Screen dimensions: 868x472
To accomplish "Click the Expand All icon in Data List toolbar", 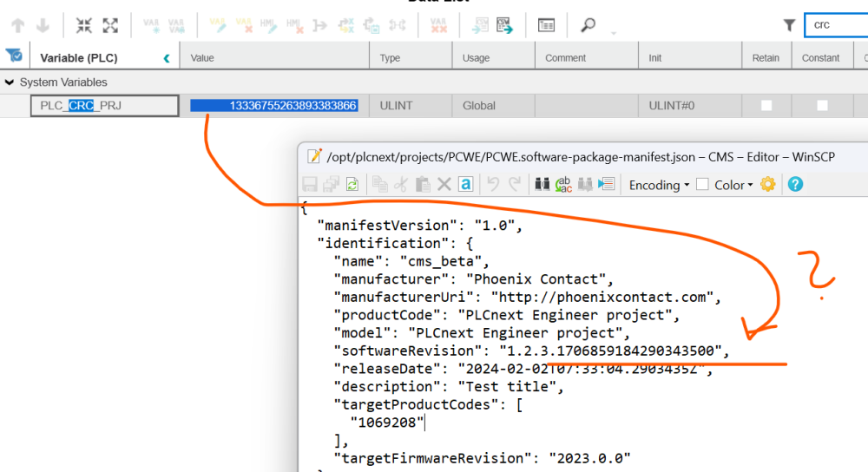I will [109, 26].
